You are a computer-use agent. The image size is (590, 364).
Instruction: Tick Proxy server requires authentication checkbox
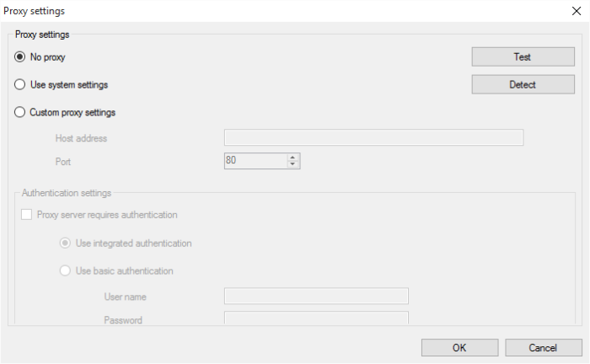pos(26,215)
